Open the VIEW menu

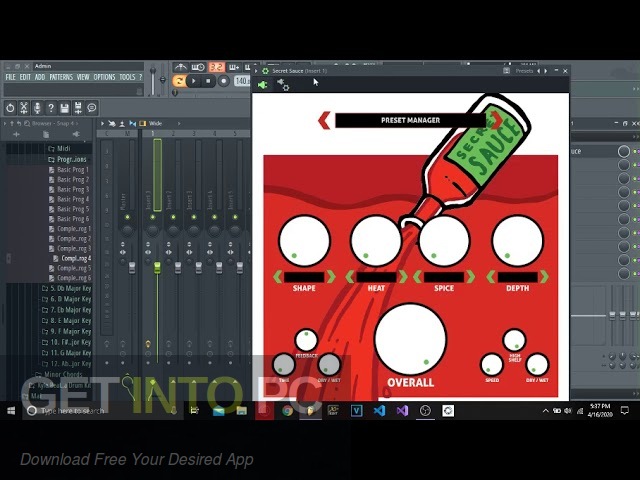pos(83,77)
